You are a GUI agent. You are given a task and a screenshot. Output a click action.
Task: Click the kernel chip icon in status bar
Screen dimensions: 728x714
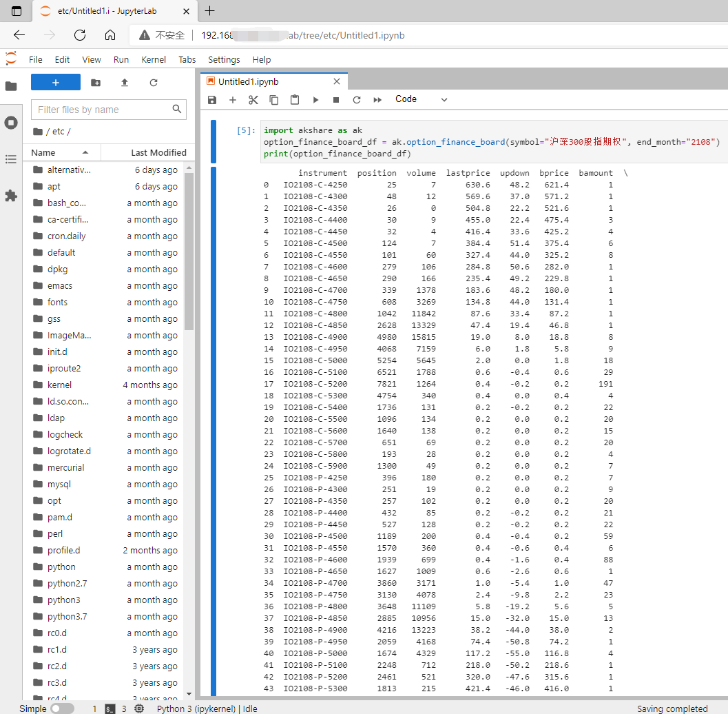pos(139,708)
